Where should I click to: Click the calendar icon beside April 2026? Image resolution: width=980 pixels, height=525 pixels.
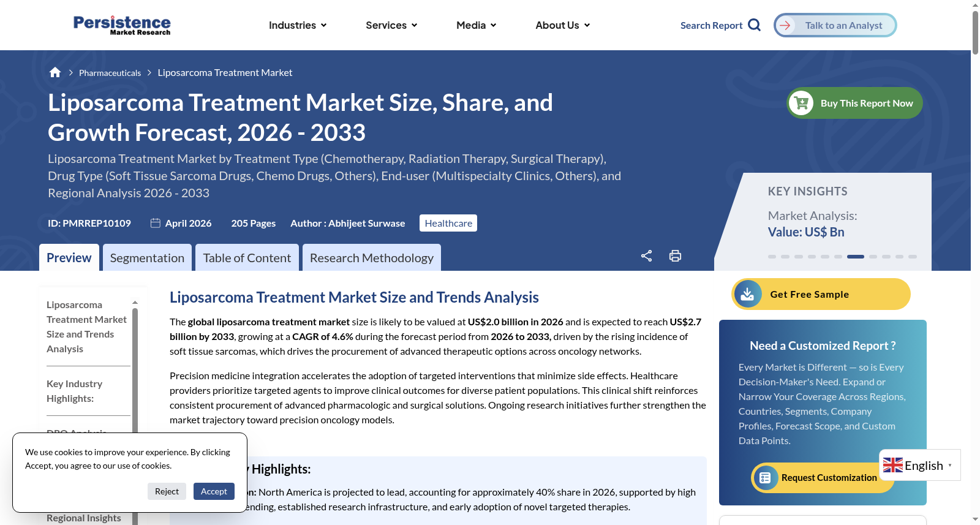pyautogui.click(x=156, y=223)
